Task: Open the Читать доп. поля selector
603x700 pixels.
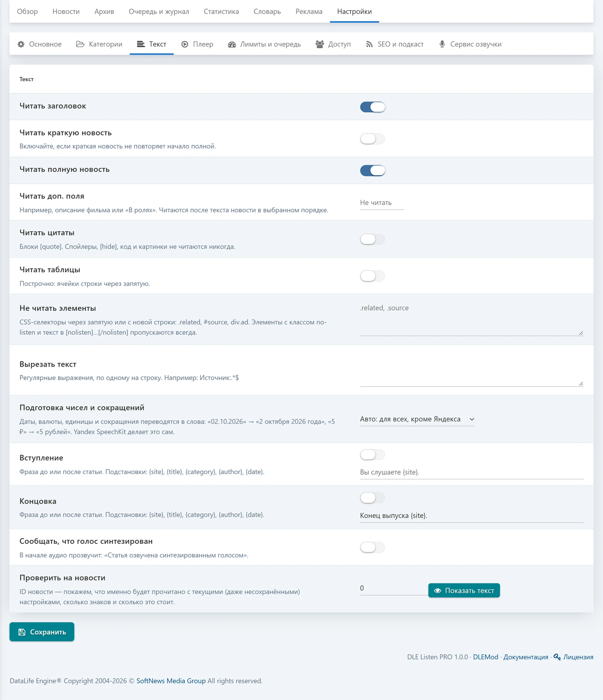Action: (x=382, y=203)
